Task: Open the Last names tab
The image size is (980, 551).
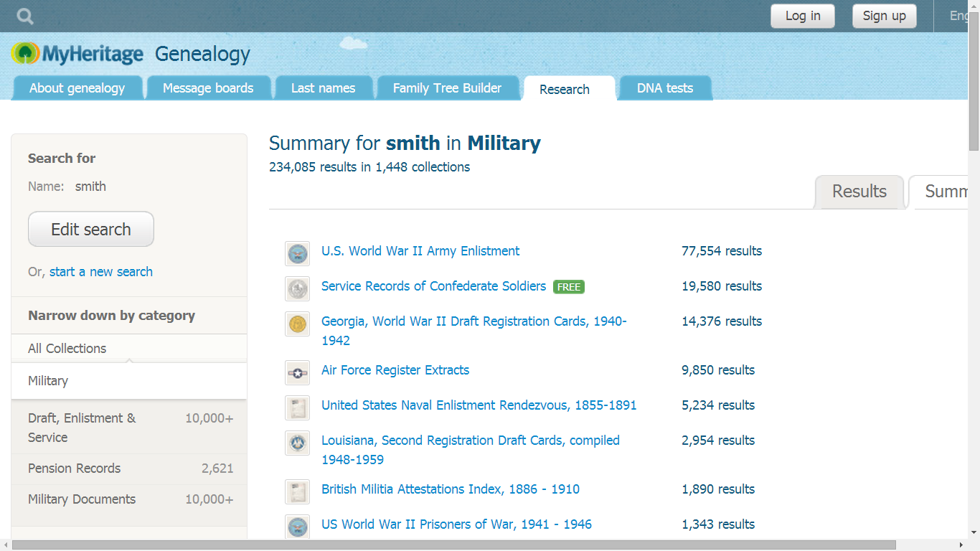Action: pos(324,88)
